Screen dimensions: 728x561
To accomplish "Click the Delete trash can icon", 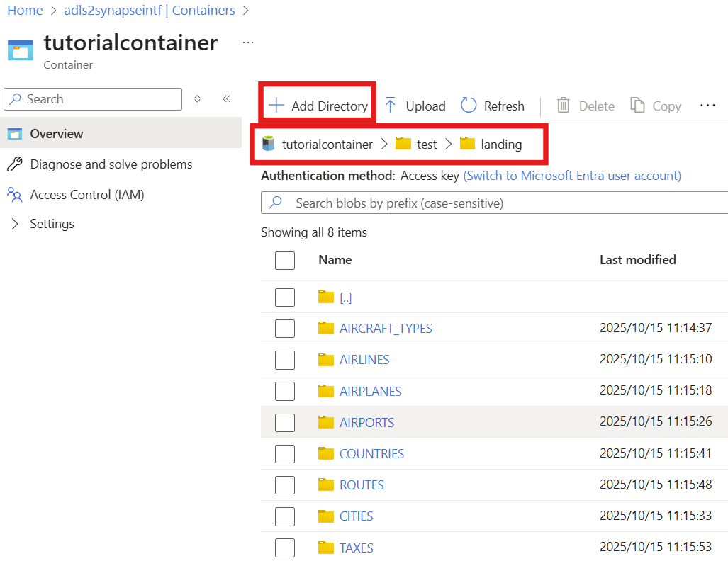I will click(564, 106).
